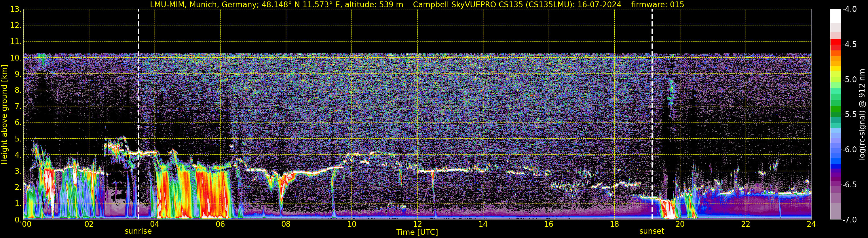Viewport: 868px width, 238px height.
Task: Click height-axis tick label '9.'
Action: point(18,74)
